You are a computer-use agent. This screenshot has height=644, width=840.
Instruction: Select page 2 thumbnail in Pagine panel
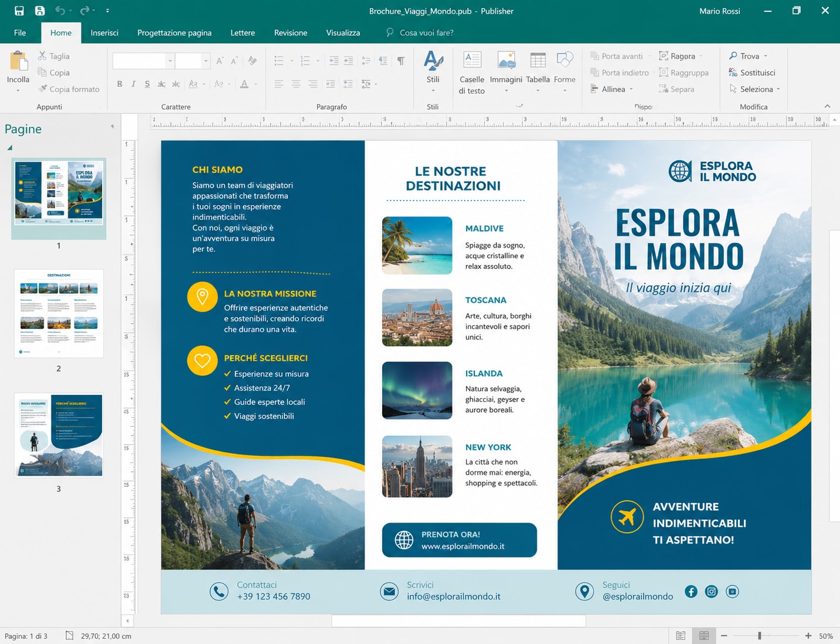(59, 313)
